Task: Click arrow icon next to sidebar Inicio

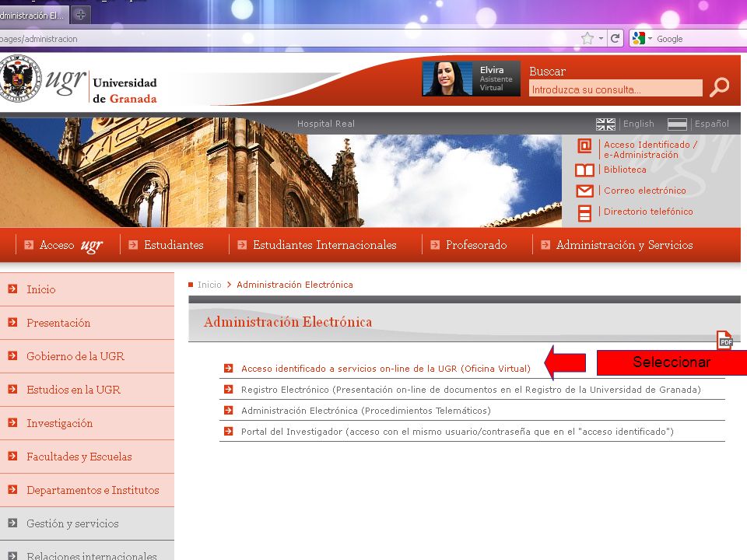Action: [x=13, y=289]
